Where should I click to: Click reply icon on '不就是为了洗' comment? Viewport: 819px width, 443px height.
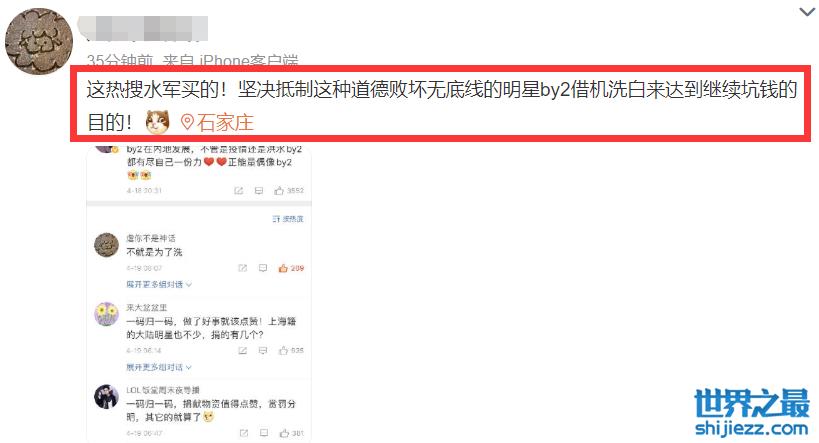click(x=263, y=268)
